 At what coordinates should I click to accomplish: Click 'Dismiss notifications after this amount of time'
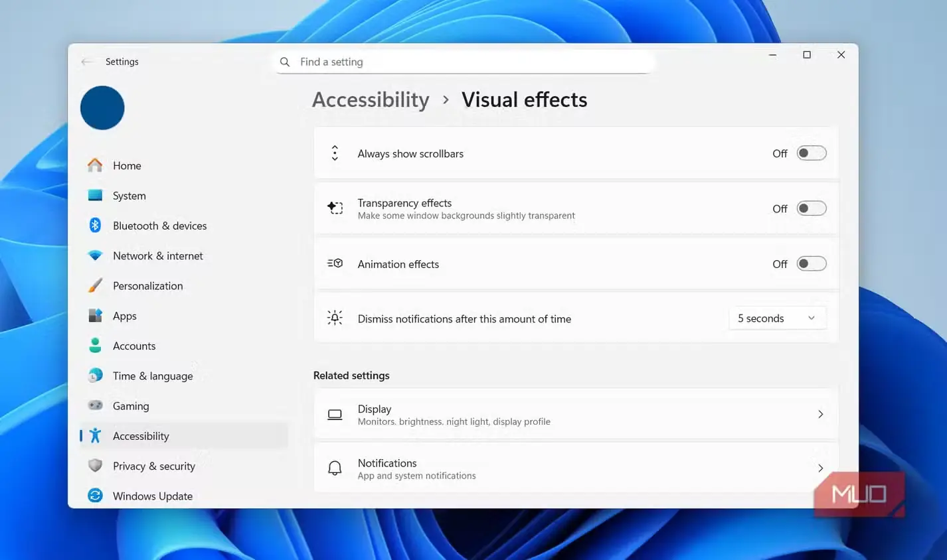pyautogui.click(x=464, y=318)
